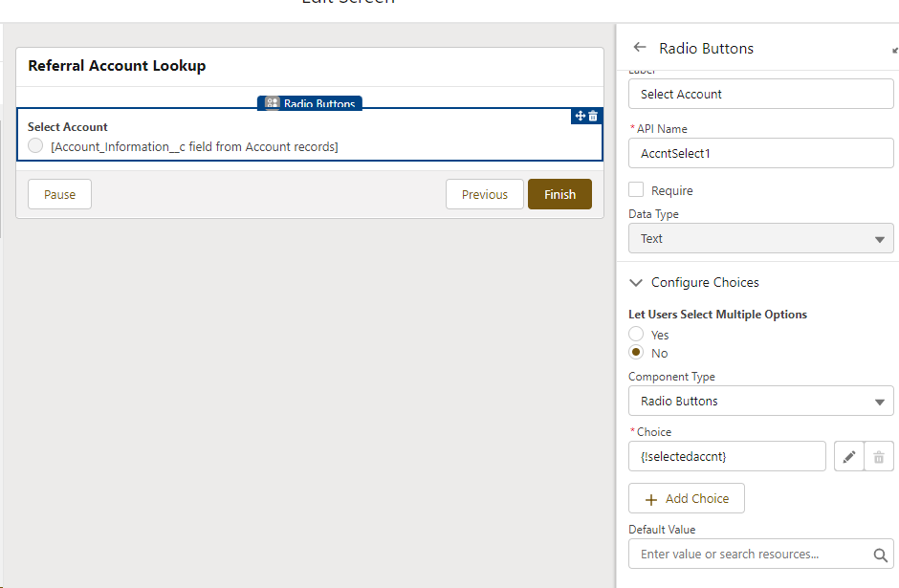
Task: Click the Label field containing Select Account
Action: (x=760, y=94)
